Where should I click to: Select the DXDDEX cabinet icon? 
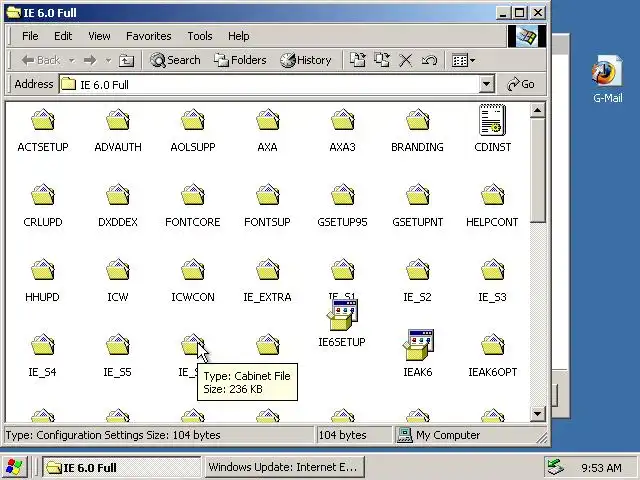click(x=118, y=195)
